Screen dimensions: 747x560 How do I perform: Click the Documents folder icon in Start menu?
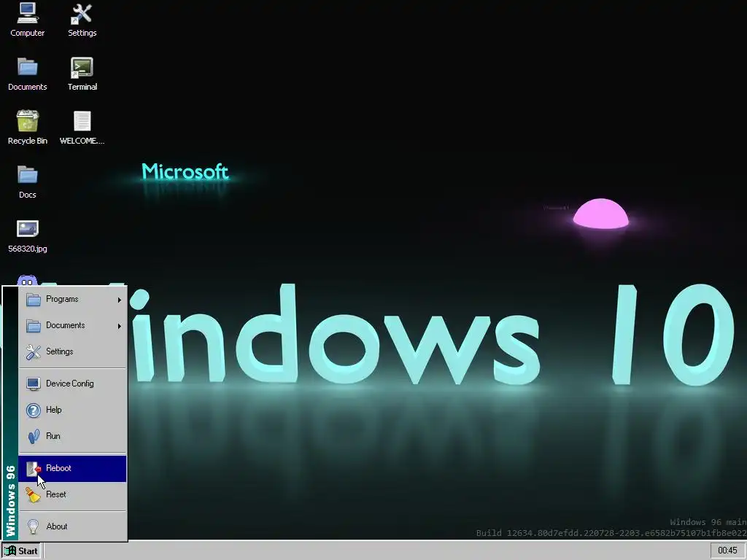coord(34,326)
